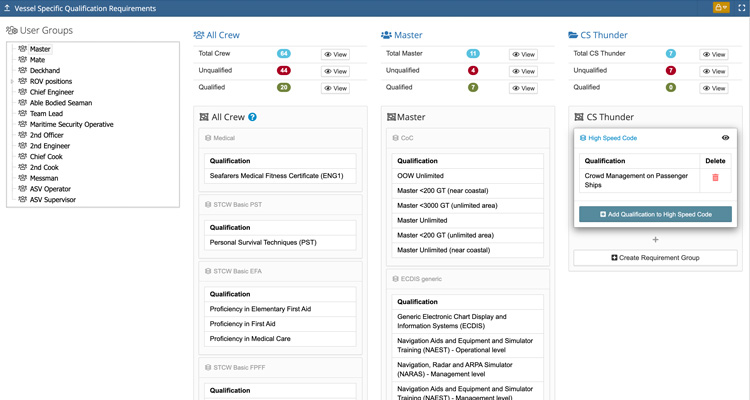Click the Unqualified Master count badge
The image size is (750, 400).
473,71
